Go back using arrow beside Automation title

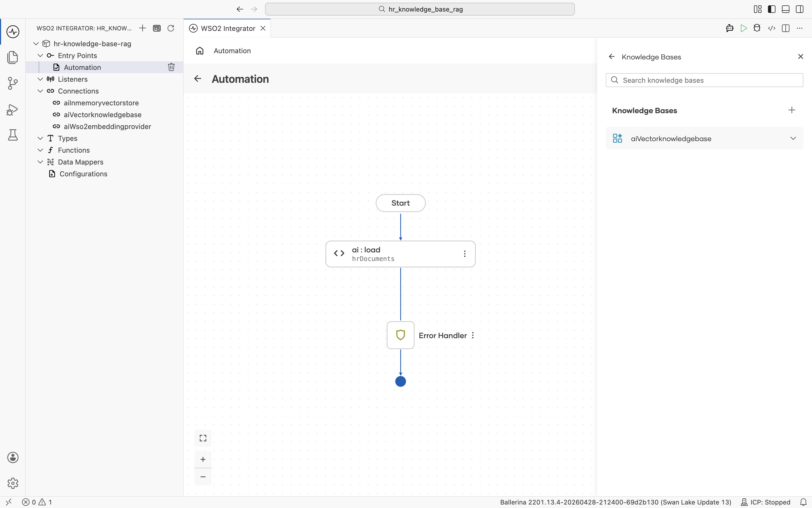pos(198,78)
